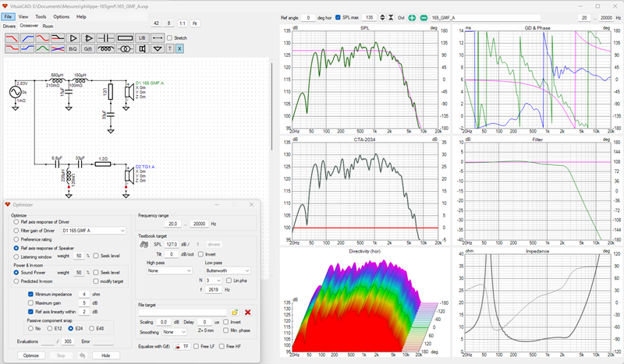Click the Hide button in Optimizer
The image size is (624, 364).
[x=106, y=355]
